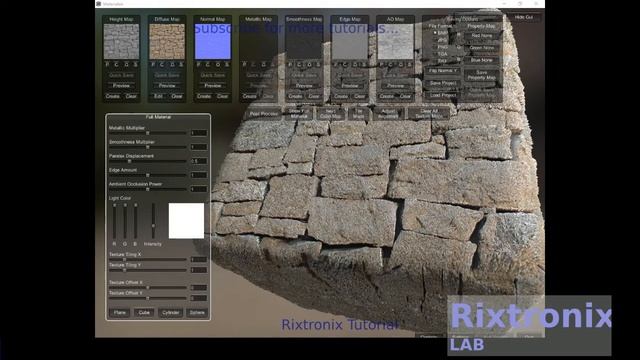Open the Red channel property dropdown
This screenshot has width=640, height=360.
pos(482,36)
